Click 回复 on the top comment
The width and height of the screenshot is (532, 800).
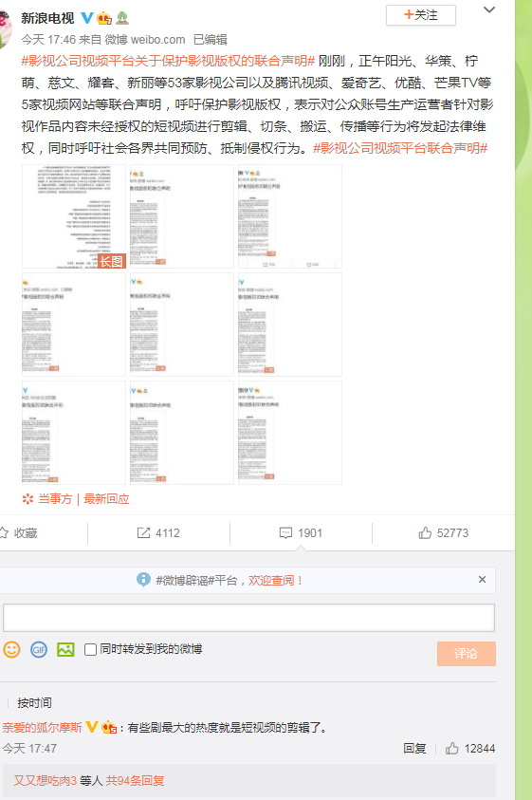[414, 749]
